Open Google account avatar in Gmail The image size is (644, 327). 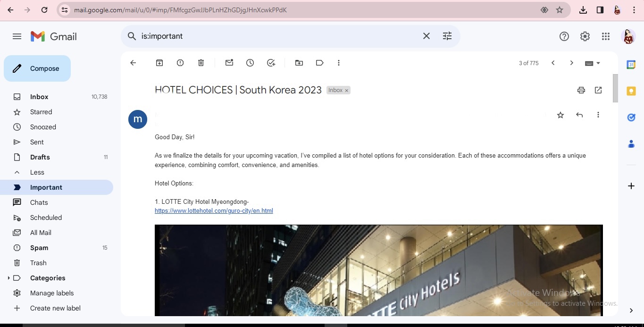pos(628,36)
